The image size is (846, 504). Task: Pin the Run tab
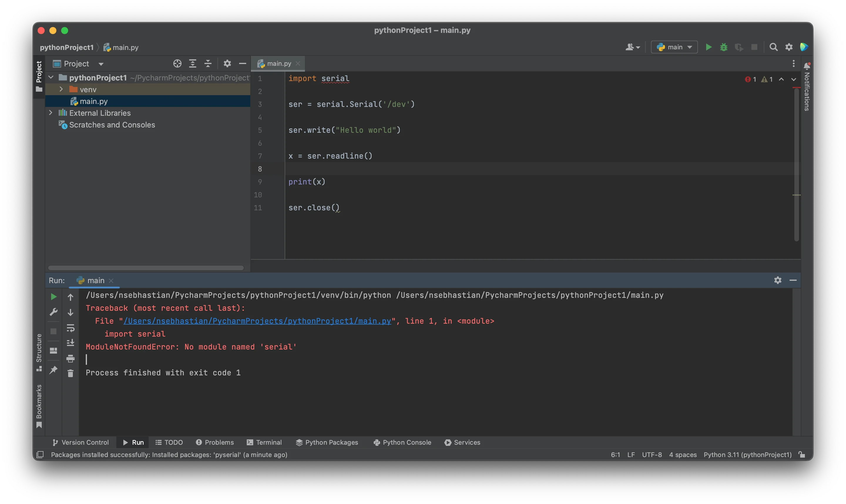coord(54,369)
